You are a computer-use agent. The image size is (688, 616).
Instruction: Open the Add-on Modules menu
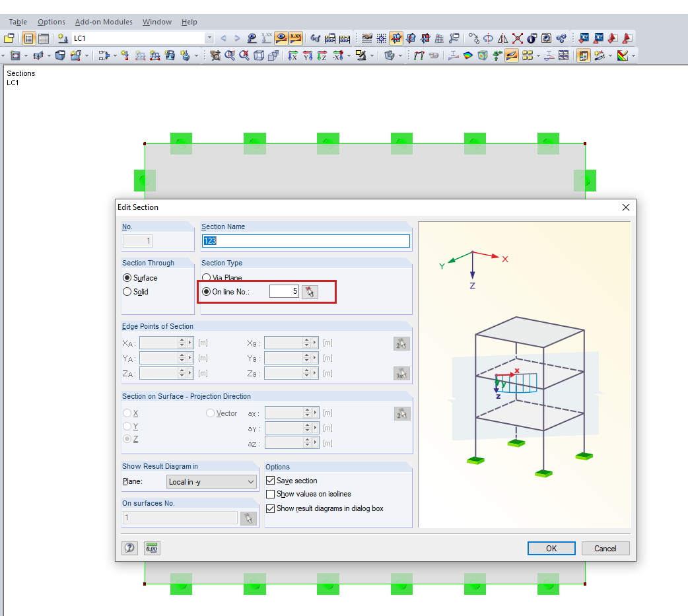(104, 22)
